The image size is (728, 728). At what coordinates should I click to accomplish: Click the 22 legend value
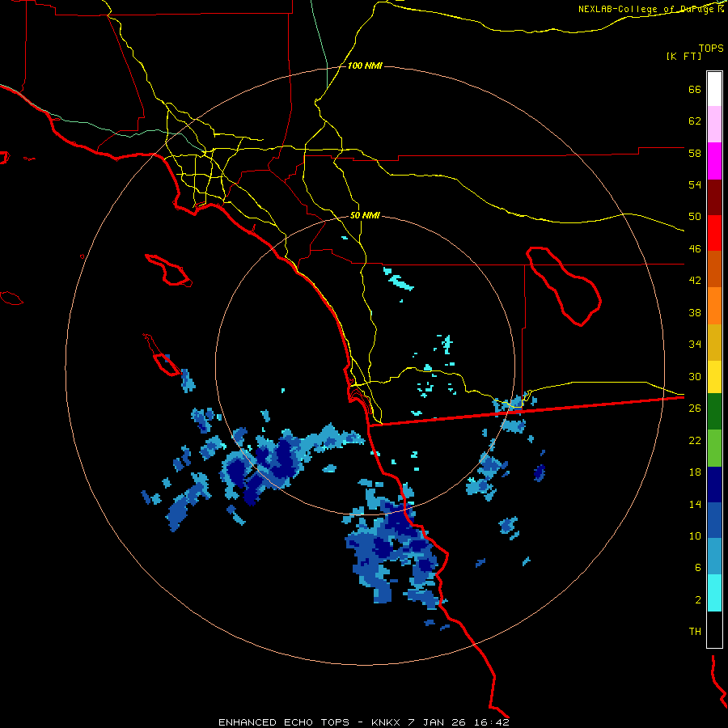point(695,440)
